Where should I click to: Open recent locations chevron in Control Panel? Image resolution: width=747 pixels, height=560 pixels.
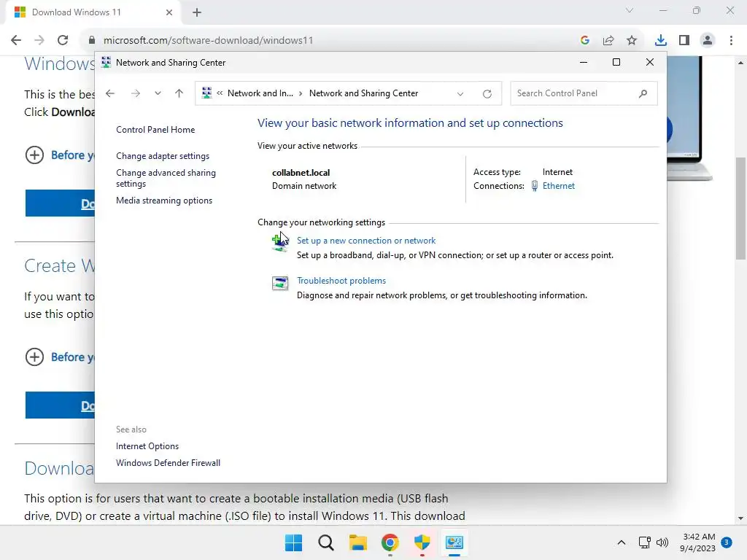click(x=158, y=93)
